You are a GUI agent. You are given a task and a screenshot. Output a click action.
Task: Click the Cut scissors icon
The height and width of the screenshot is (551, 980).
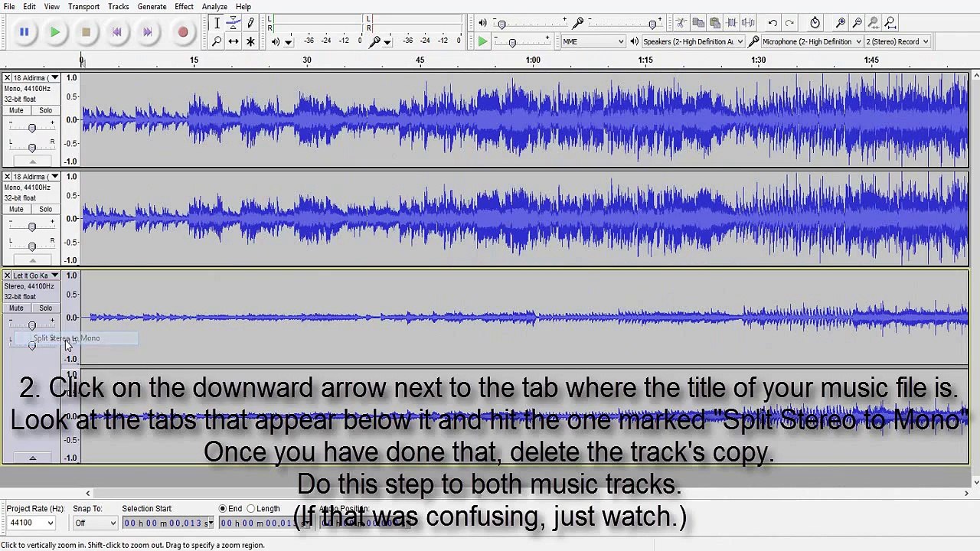(x=681, y=23)
